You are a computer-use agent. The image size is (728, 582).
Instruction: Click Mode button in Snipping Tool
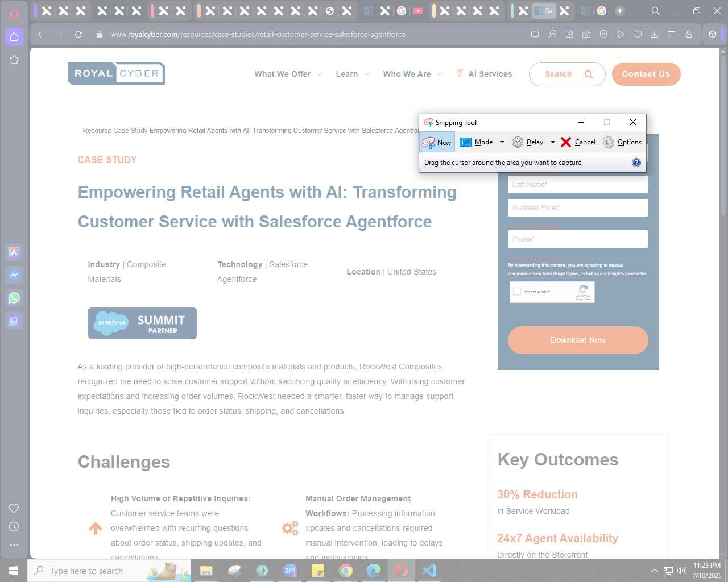click(477, 142)
